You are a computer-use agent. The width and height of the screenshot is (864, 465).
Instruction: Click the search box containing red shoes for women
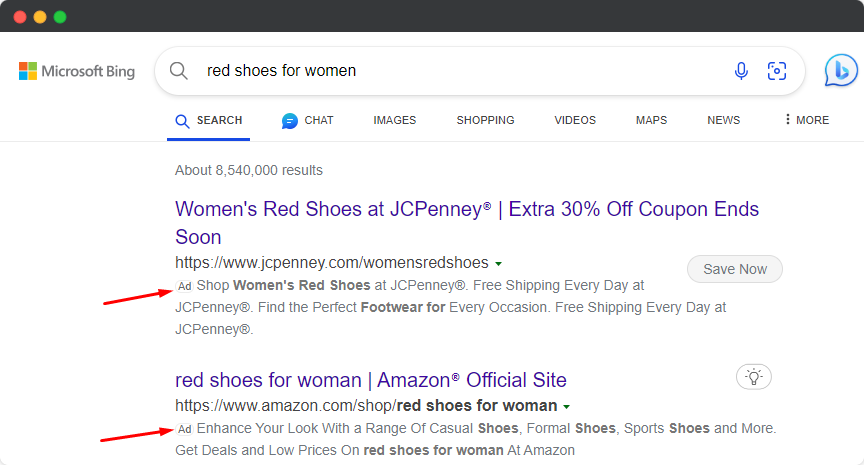[x=479, y=71]
